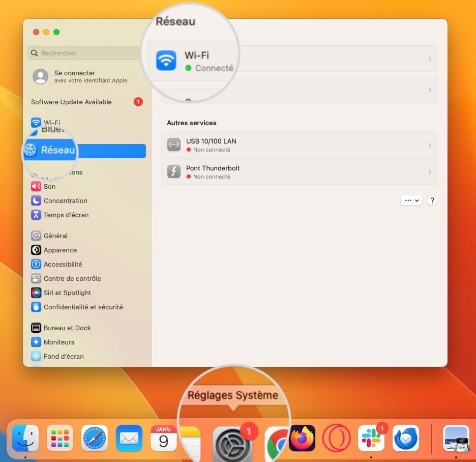Screen dimensions: 476x462
Task: Launch Safari from the Dock
Action: point(95,438)
